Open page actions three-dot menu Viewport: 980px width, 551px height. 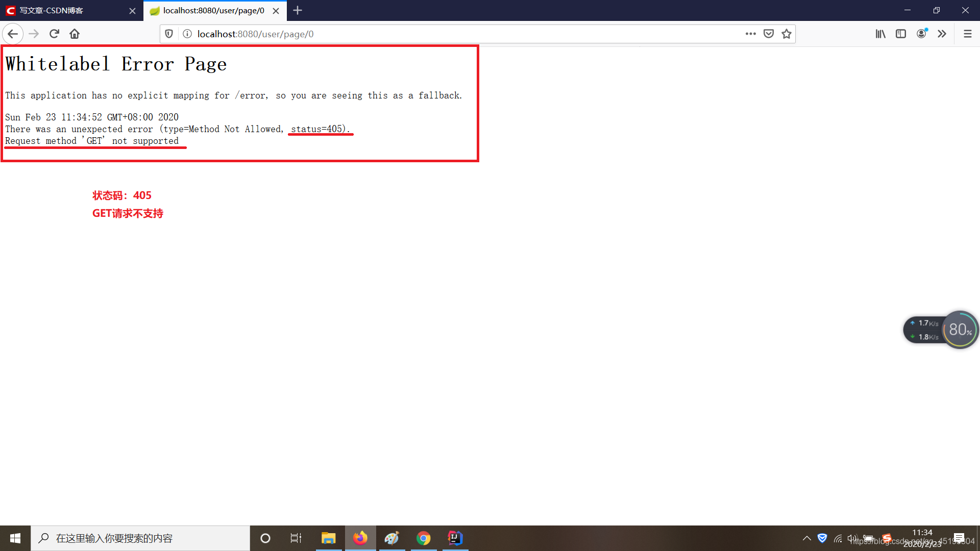pos(750,34)
